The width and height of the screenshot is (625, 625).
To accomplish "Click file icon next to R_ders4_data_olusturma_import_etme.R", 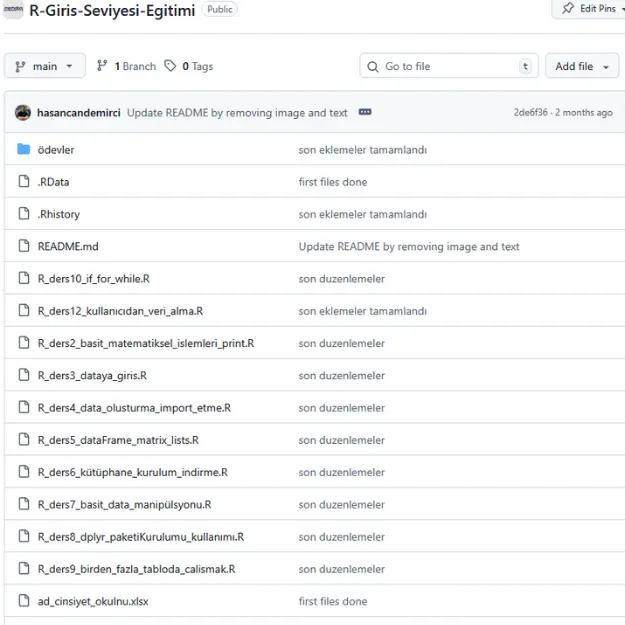I will pyautogui.click(x=24, y=407).
